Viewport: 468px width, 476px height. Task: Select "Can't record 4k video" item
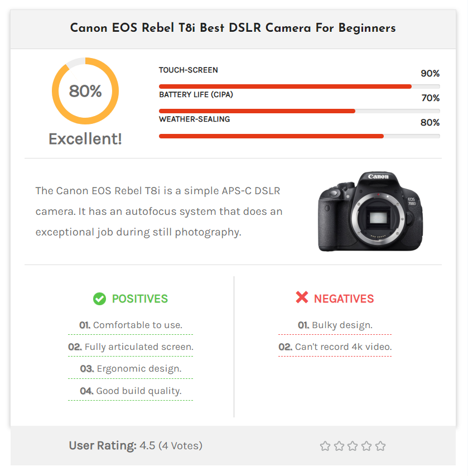pyautogui.click(x=335, y=347)
